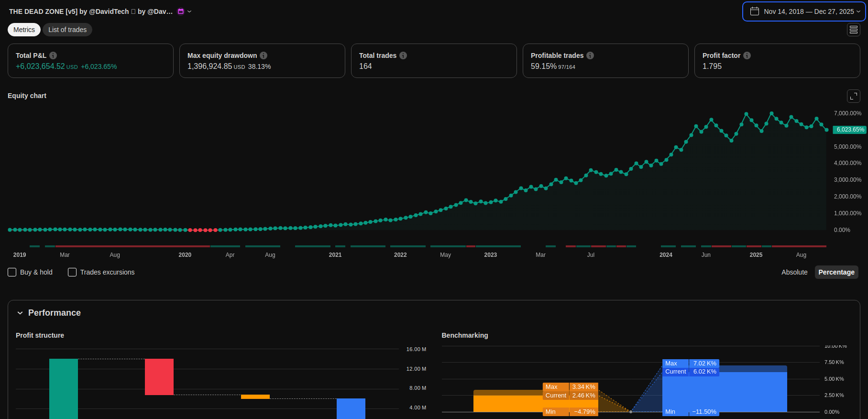Switch to the List of trades tab
Image resolution: width=868 pixels, height=419 pixels.
point(67,30)
